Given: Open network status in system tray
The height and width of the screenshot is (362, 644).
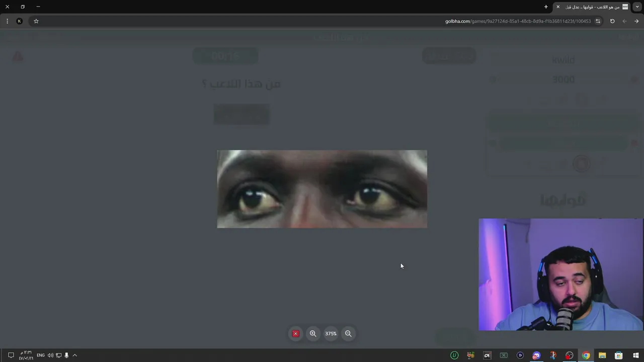Looking at the screenshot, I should click(x=58, y=355).
